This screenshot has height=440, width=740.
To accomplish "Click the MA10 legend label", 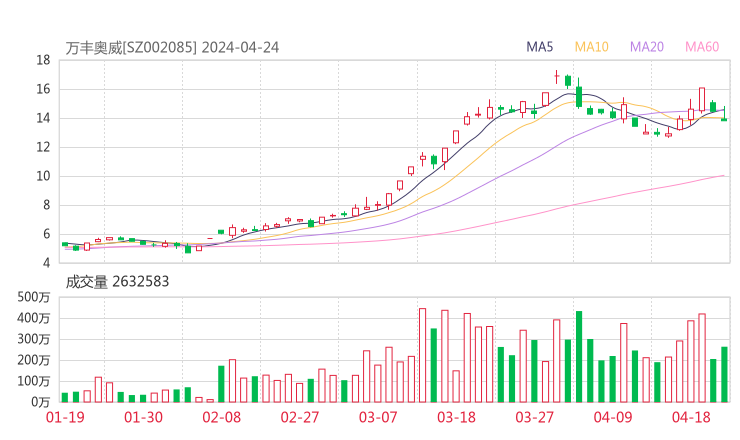I will pyautogui.click(x=591, y=47).
